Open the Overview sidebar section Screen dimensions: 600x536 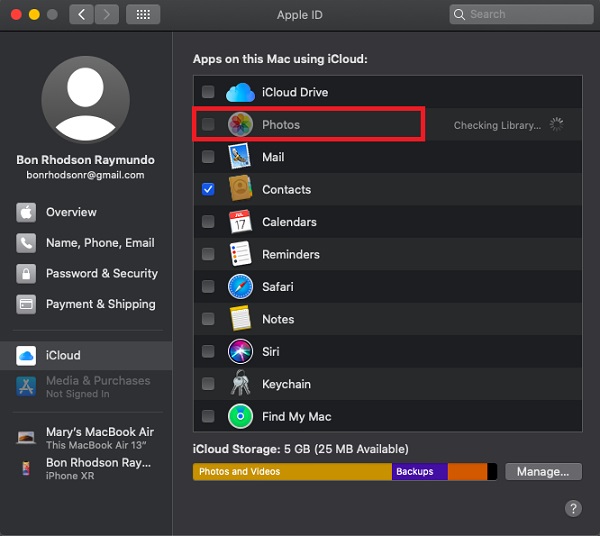pyautogui.click(x=86, y=212)
